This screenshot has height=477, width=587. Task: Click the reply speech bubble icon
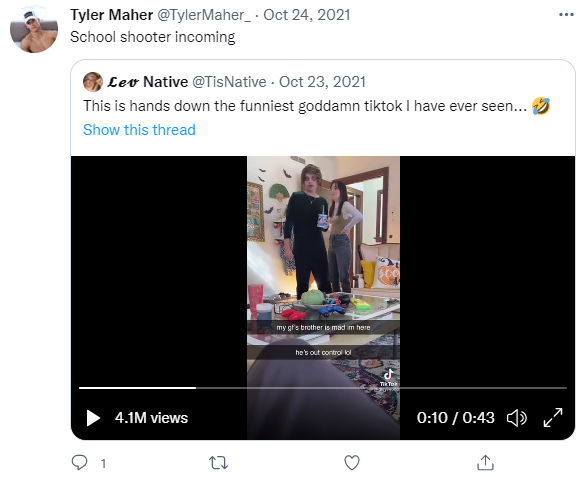79,462
